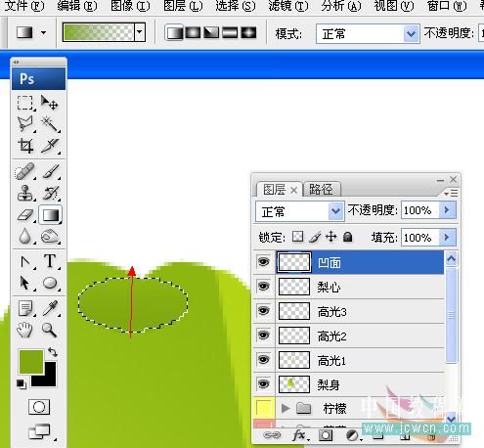This screenshot has width=484, height=448.
Task: Select the Eraser tool
Action: pyautogui.click(x=25, y=215)
